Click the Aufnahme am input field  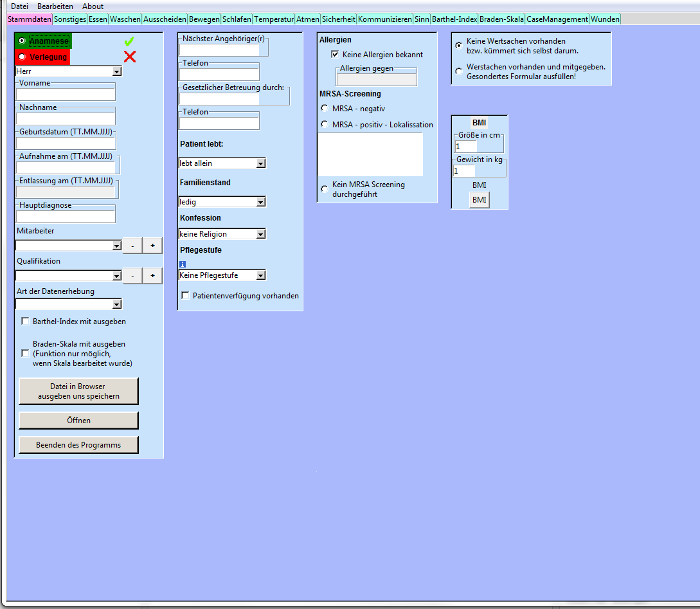click(x=66, y=167)
